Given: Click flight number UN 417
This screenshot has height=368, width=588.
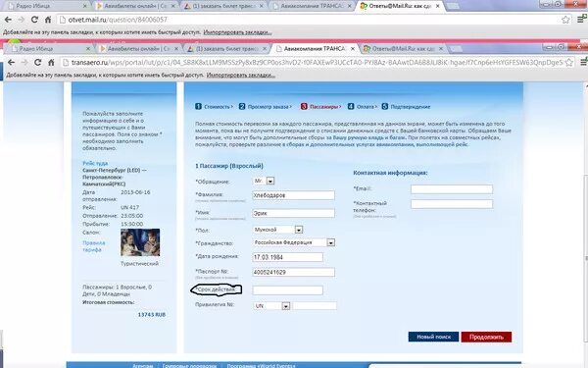Looking at the screenshot, I should coord(129,207).
